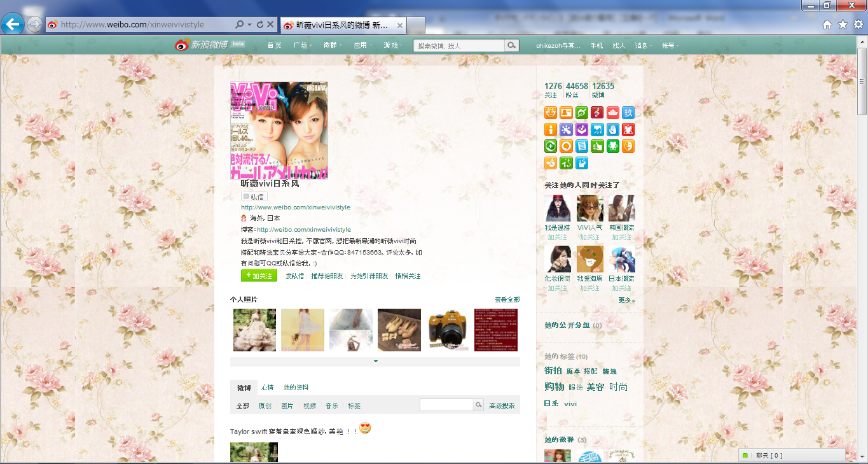Click the ViVi magazine cover profile picture
Viewport: 868px width, 464px height.
[279, 130]
